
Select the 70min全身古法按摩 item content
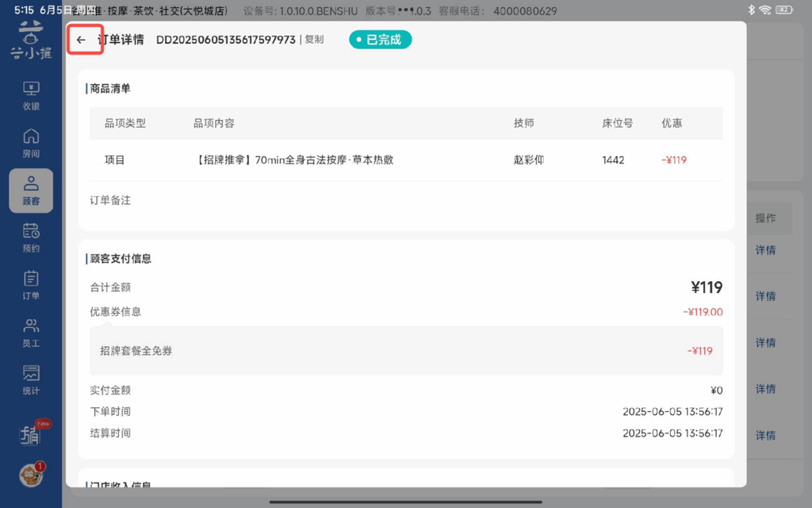pos(293,160)
